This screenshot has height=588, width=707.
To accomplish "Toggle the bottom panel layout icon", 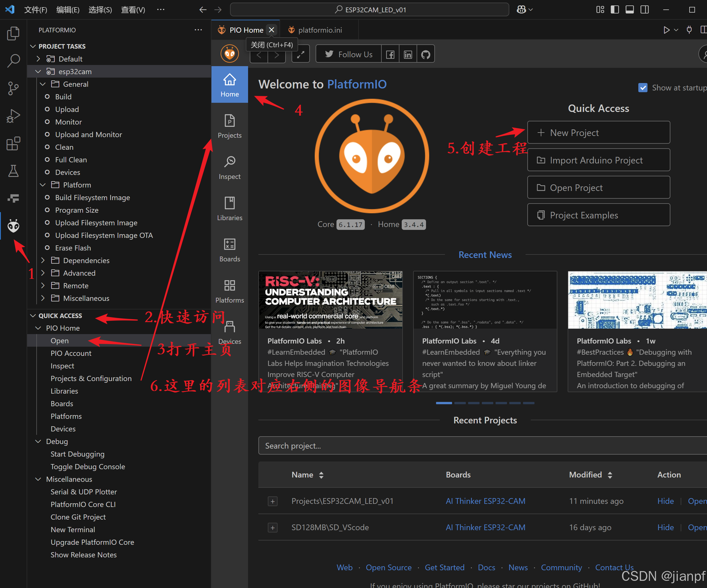I will (629, 10).
